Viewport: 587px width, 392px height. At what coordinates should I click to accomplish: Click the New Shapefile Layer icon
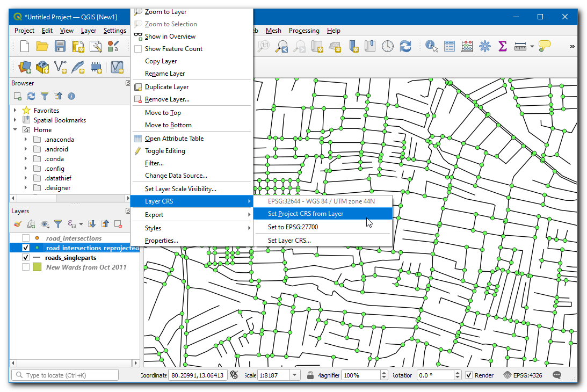pyautogui.click(x=61, y=67)
